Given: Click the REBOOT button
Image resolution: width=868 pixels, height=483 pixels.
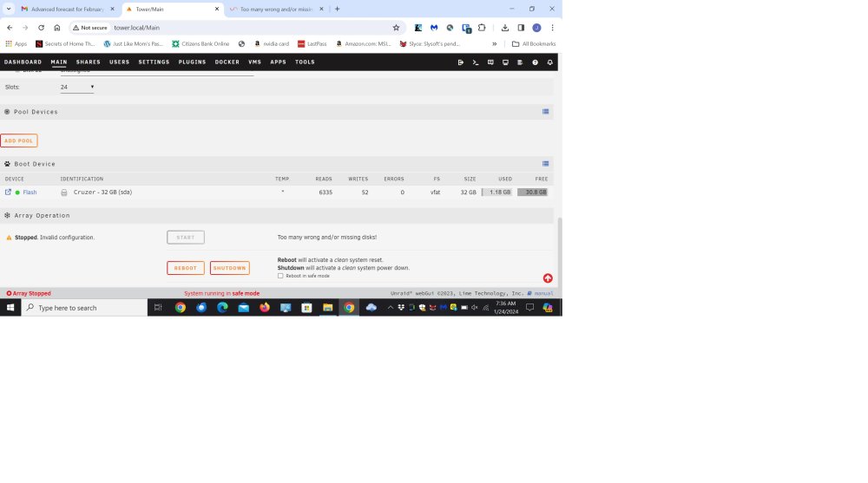Looking at the screenshot, I should click(186, 268).
